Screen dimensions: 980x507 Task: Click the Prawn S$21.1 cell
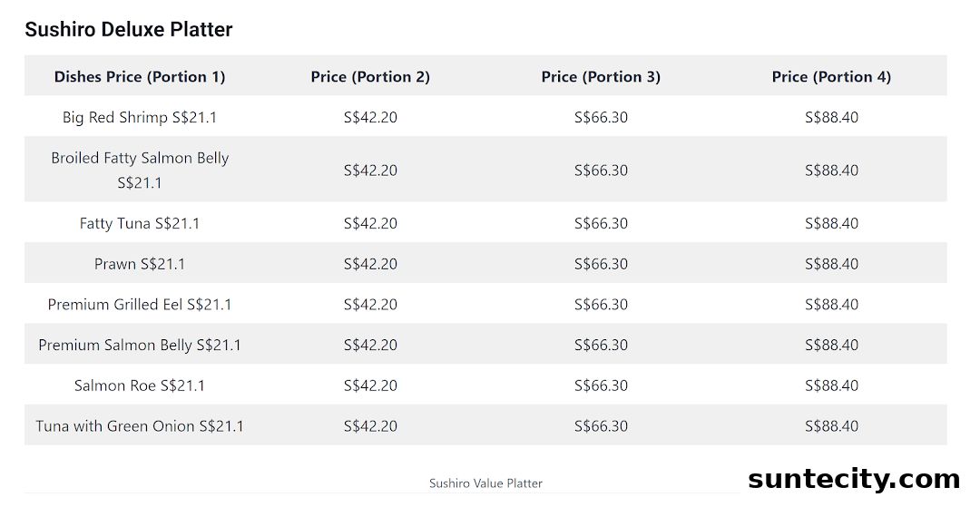tap(140, 264)
